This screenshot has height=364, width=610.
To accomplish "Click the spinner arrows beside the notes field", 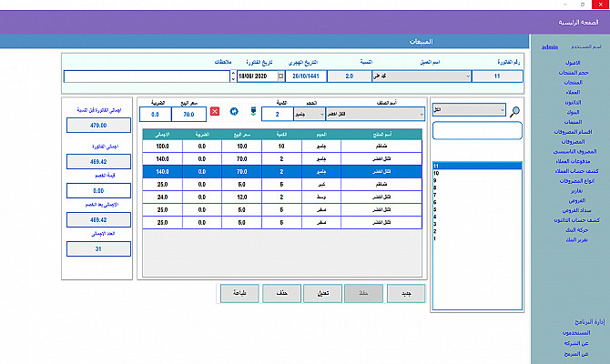I will pos(233,76).
